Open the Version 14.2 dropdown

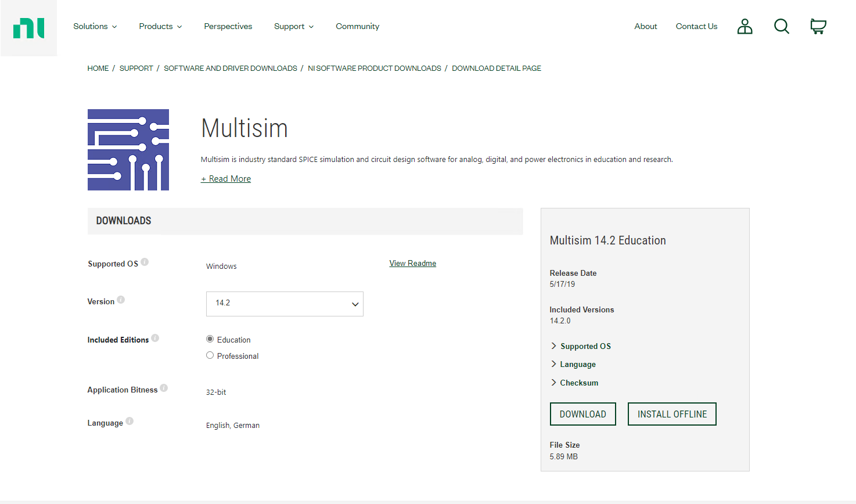pyautogui.click(x=285, y=304)
